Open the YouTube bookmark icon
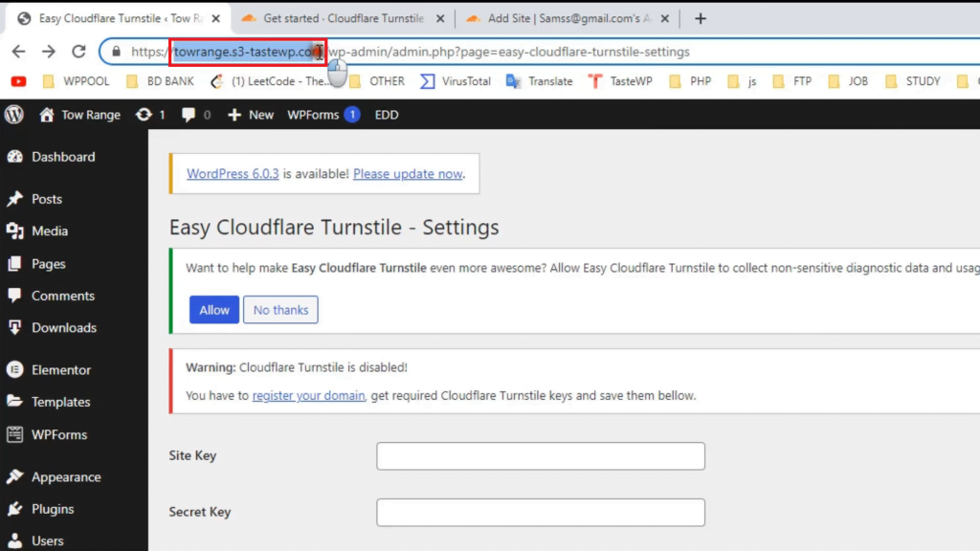 tap(19, 81)
